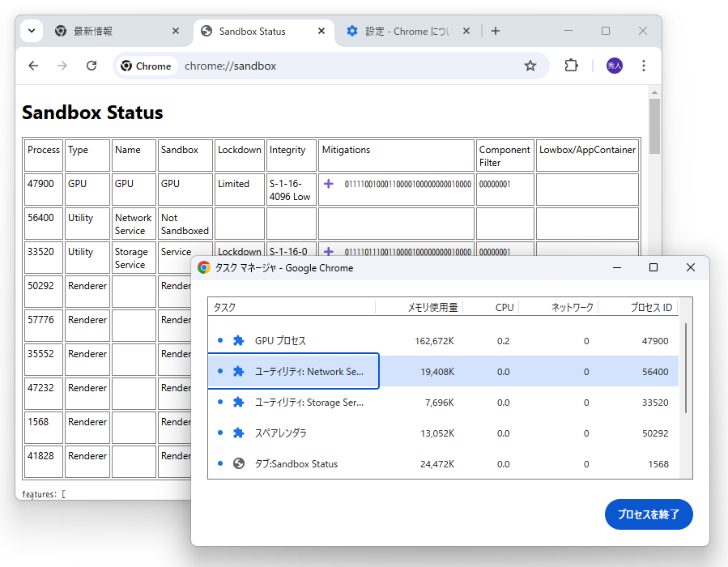
Task: Expand mitigations for the Storage Service process
Action: pyautogui.click(x=328, y=251)
